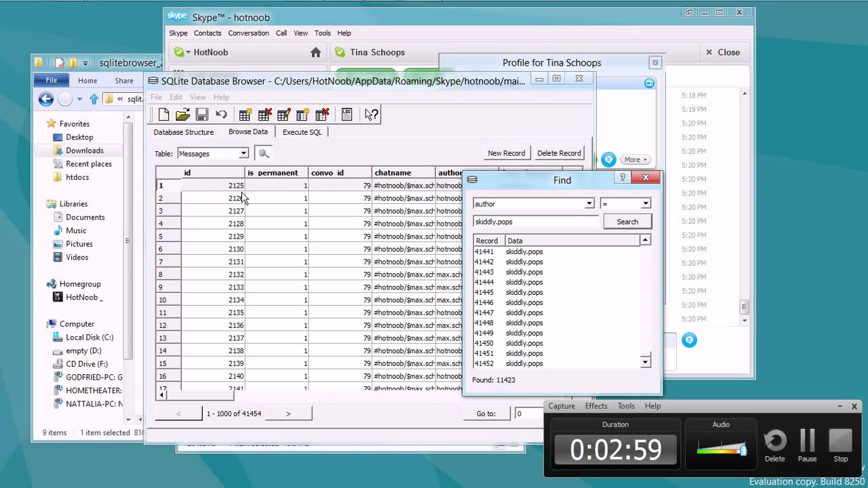Open Table selector dropdown showing Messages
This screenshot has height=488, width=868.
[213, 154]
